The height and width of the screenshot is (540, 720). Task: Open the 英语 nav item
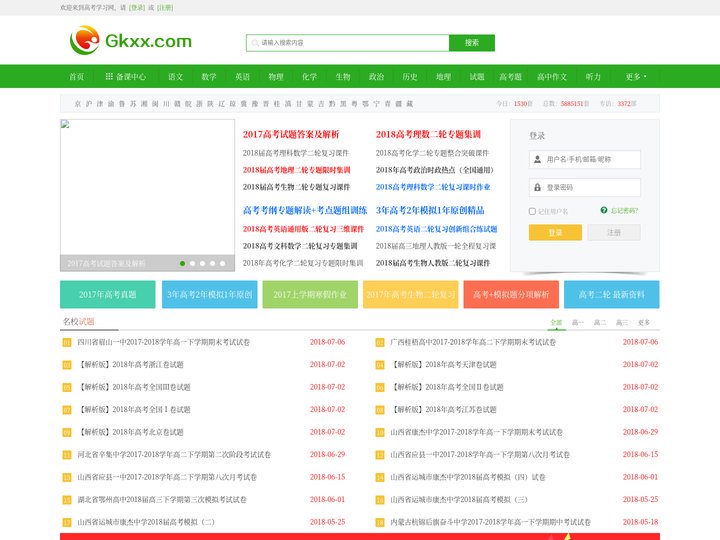(242, 77)
